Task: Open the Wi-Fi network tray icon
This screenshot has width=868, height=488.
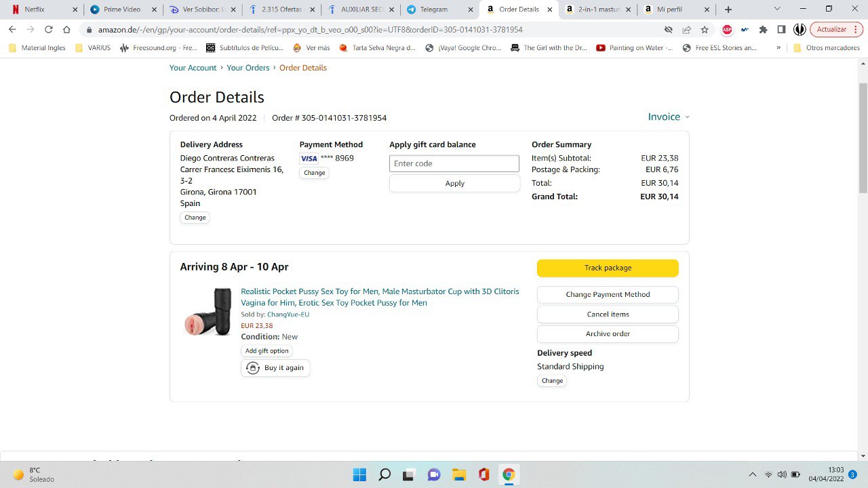Action: point(768,474)
